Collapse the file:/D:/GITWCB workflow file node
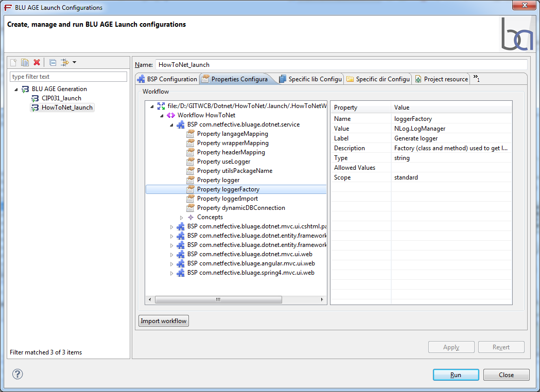Image resolution: width=540 pixels, height=392 pixels. click(152, 106)
